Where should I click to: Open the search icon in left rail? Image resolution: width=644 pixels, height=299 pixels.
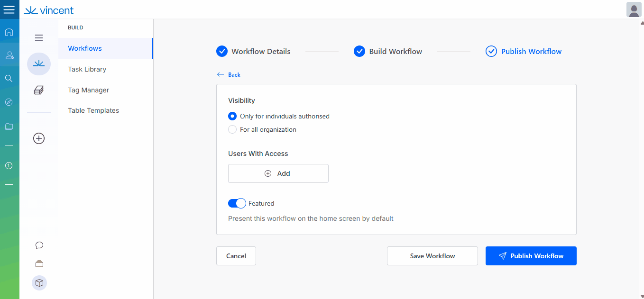coord(9,78)
